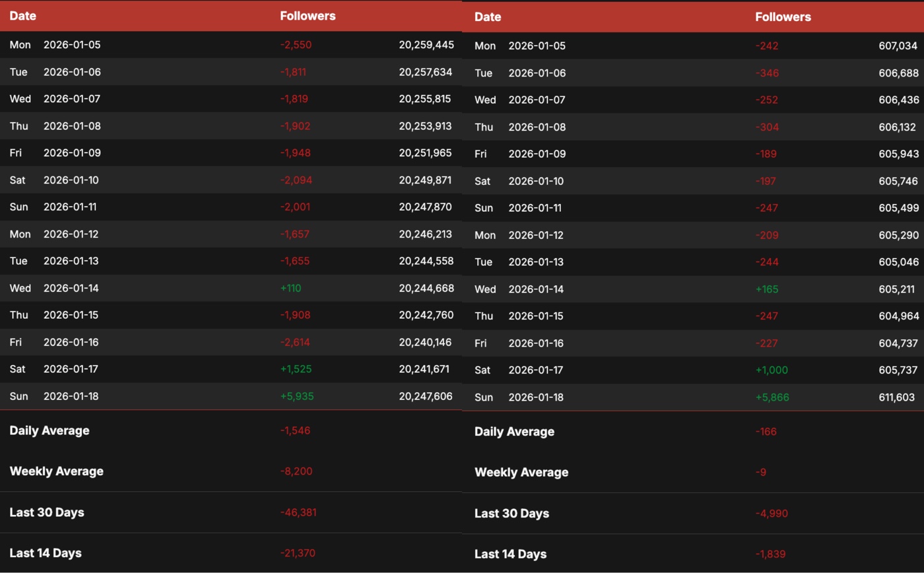This screenshot has width=924, height=573.
Task: Select the +5,935 follower gain
Action: coord(296,396)
